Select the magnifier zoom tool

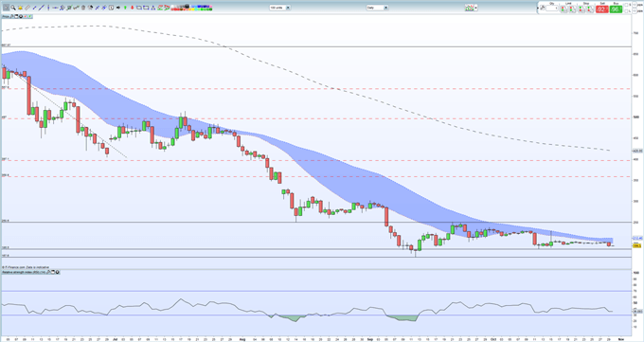13,8
